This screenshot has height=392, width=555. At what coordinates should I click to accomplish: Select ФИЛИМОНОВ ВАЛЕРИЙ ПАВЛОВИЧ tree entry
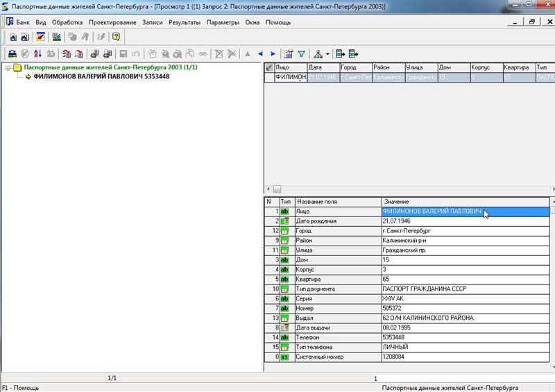[x=101, y=76]
